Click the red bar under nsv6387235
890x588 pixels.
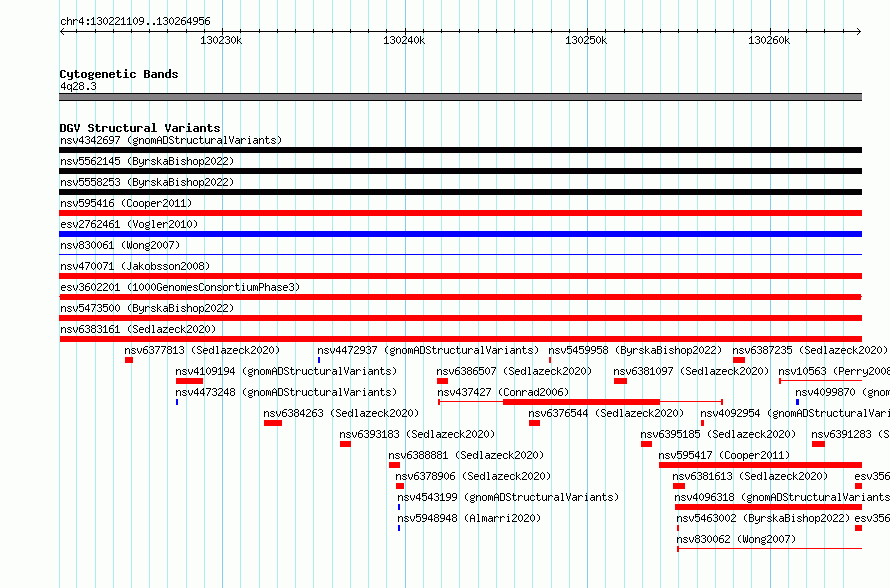click(738, 360)
